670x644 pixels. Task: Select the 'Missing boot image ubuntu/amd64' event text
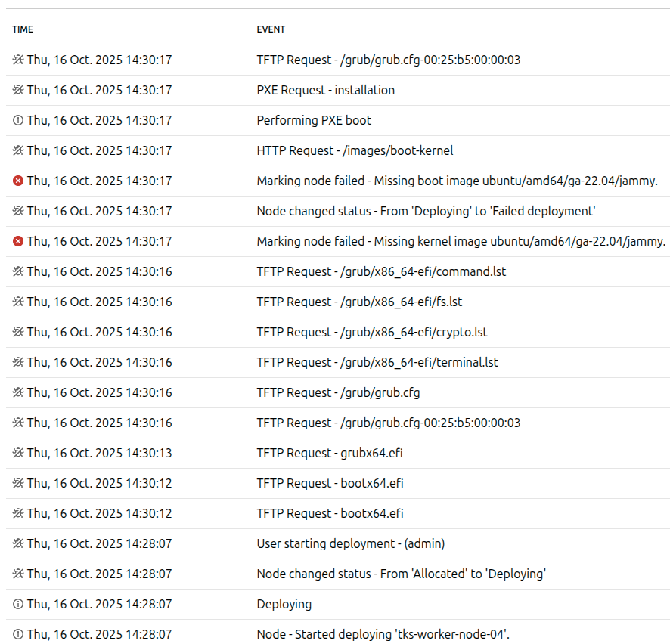(x=457, y=181)
